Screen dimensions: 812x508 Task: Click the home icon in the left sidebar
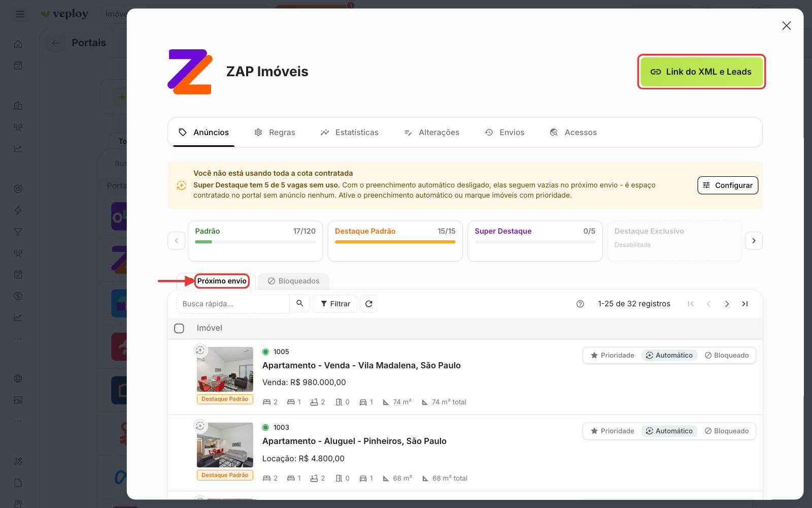18,44
